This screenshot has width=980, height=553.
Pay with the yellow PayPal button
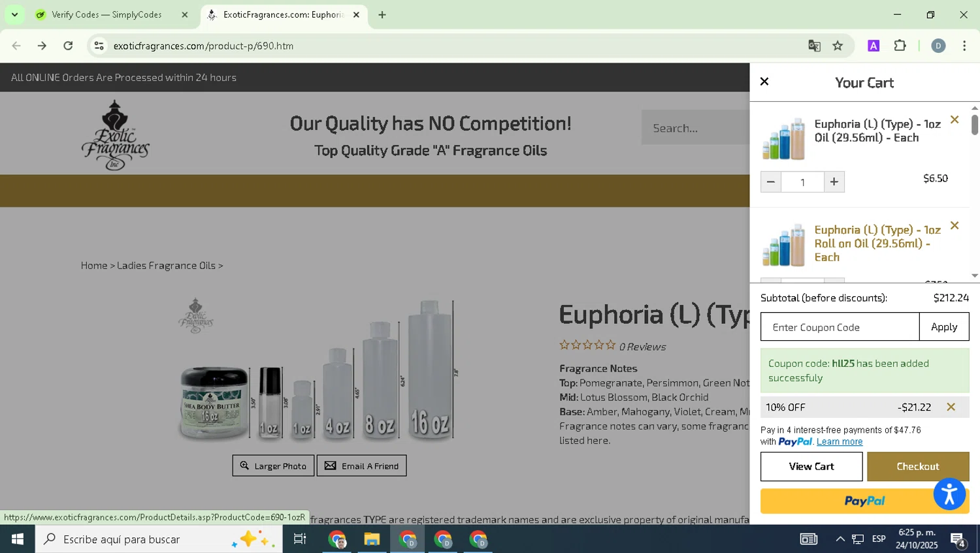864,501
